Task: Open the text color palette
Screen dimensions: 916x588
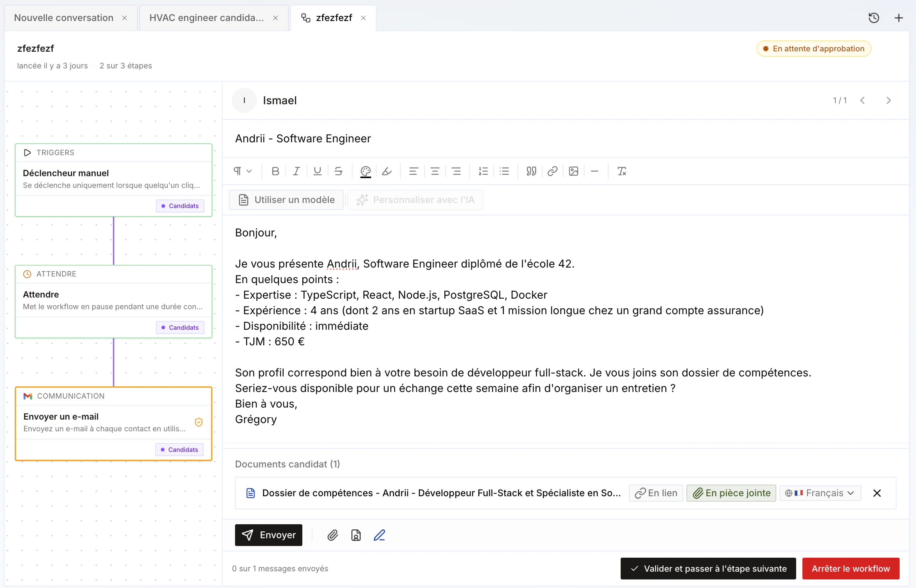Action: tap(365, 171)
